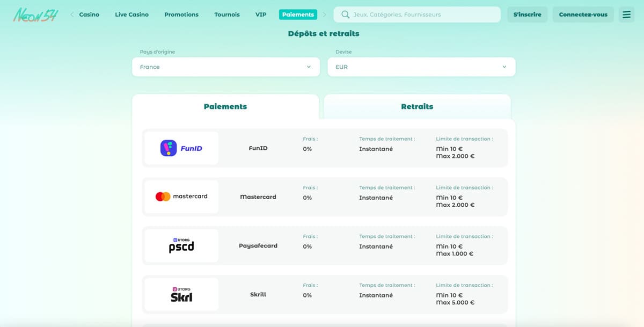Expand the Pays d'origine dropdown
Viewport: 644px width, 327px height.
point(225,67)
